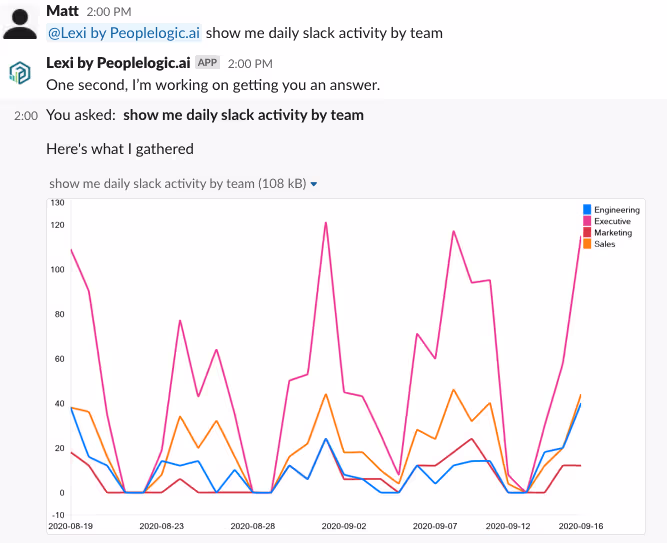Screen dimensions: 667x550
Task: Click the 'One second, I'm working' message text
Action: coord(213,85)
